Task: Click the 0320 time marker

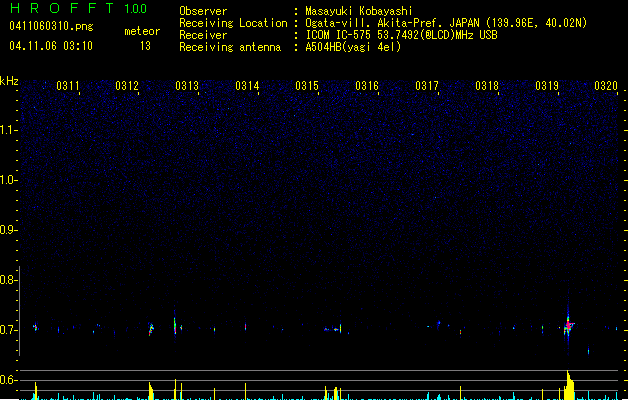Action: (x=606, y=86)
